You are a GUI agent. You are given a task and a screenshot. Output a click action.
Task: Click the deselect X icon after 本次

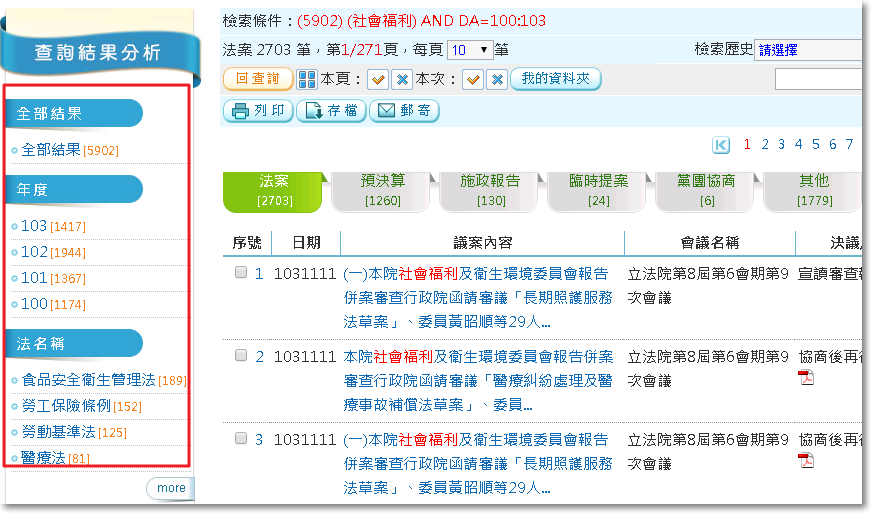coord(497,80)
